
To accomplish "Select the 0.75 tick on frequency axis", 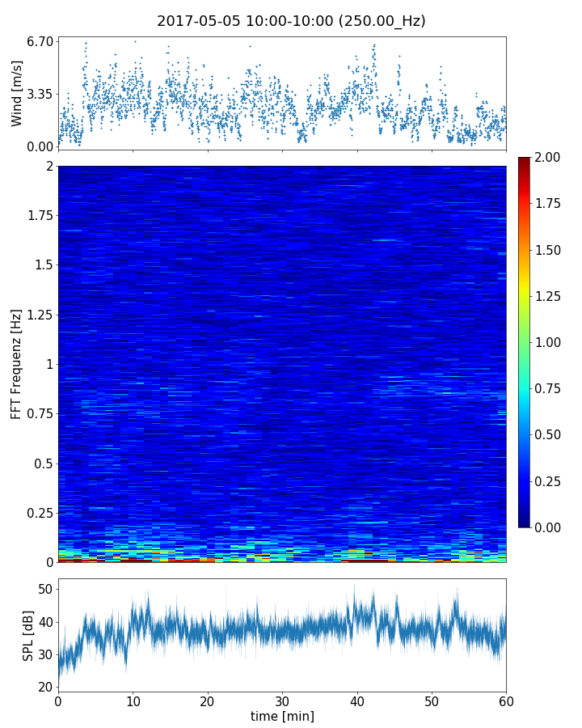I will point(38,413).
